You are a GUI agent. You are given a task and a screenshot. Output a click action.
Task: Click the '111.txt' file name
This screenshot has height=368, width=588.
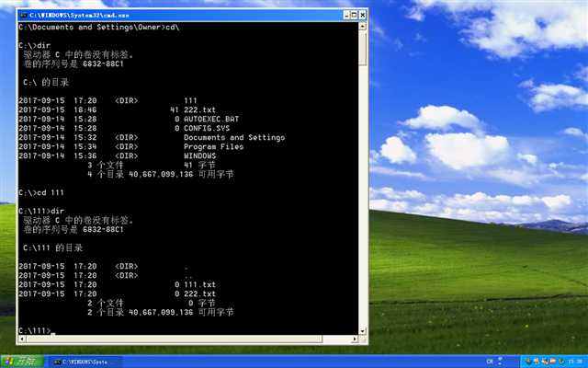point(199,284)
